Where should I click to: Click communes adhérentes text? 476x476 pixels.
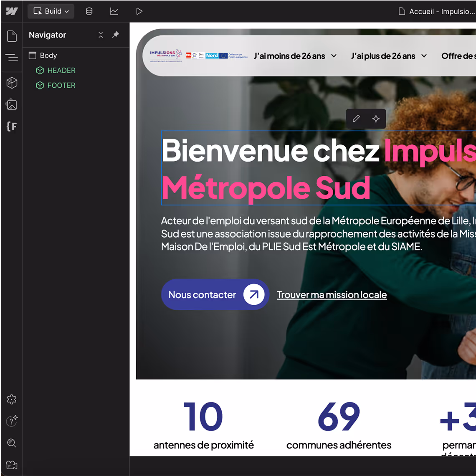pos(339,445)
